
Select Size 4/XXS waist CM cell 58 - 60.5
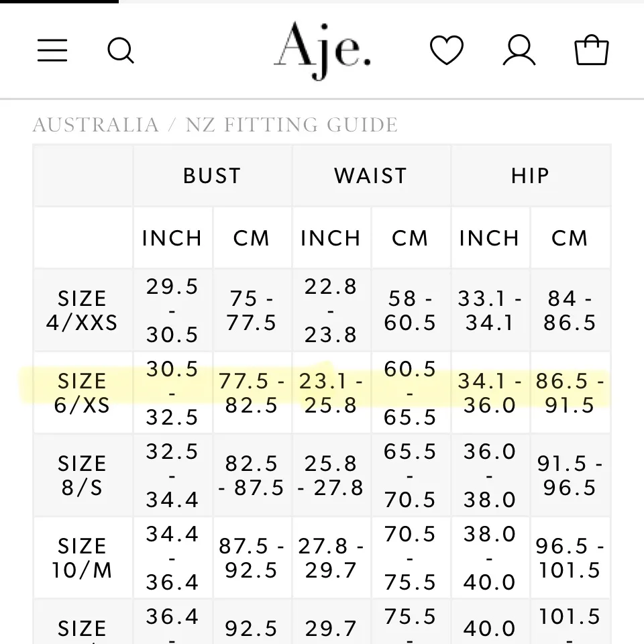(x=410, y=311)
